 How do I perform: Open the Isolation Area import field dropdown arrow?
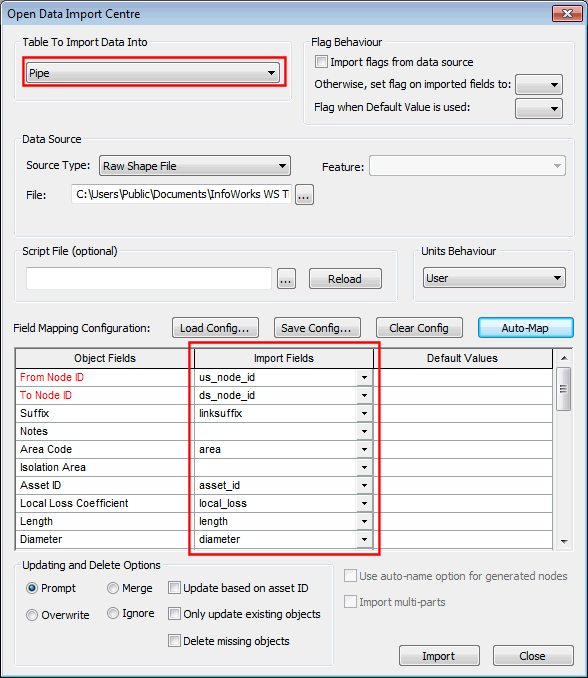click(364, 467)
